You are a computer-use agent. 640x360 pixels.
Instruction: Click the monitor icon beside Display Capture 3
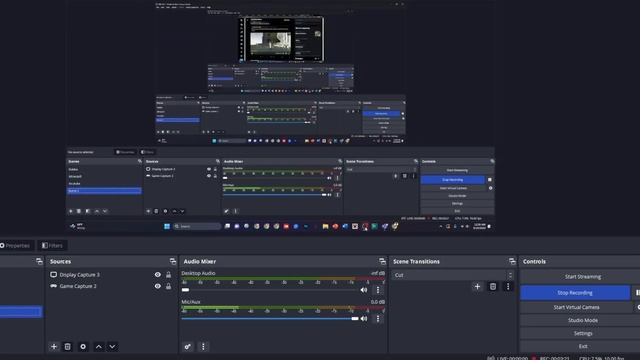point(53,275)
